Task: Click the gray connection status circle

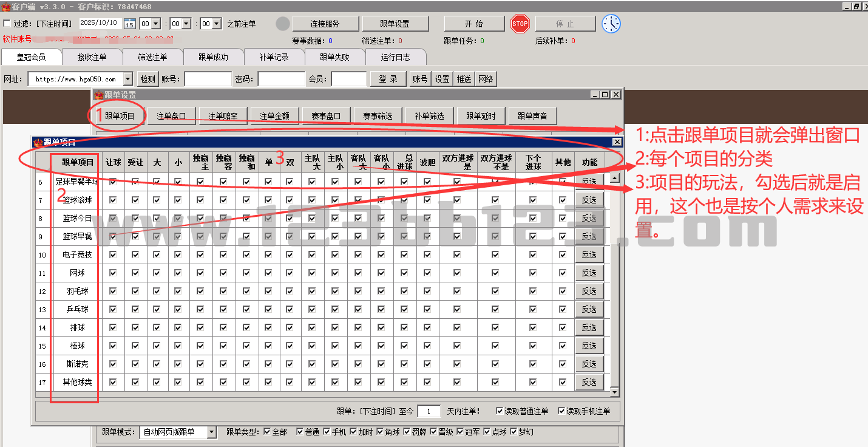Action: point(283,24)
